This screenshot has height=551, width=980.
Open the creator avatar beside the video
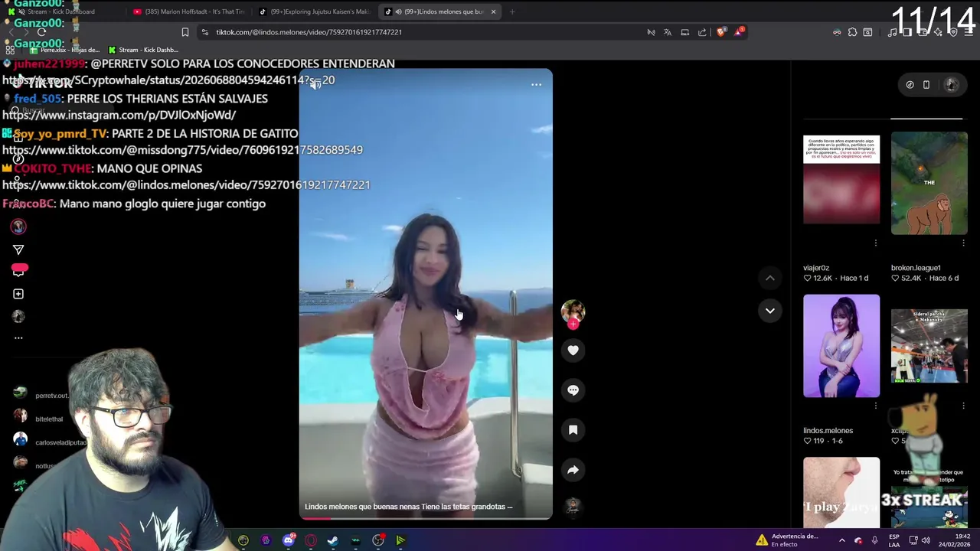(x=573, y=310)
